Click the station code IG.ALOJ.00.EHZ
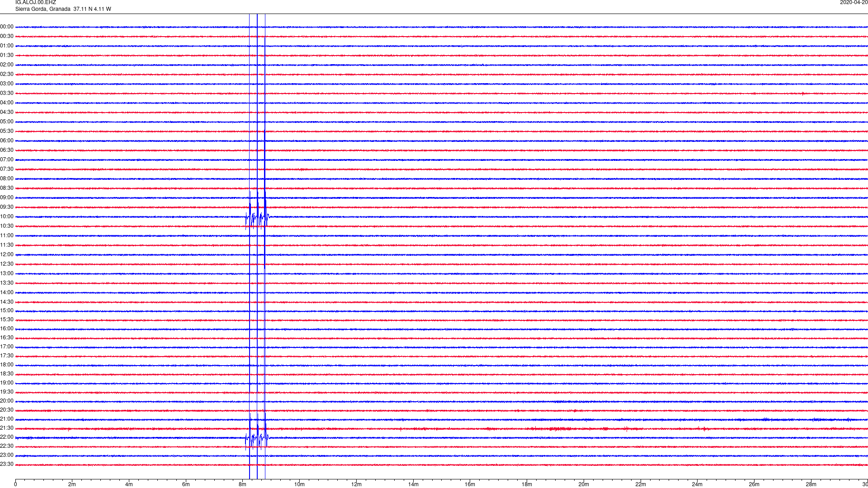The width and height of the screenshot is (868, 488). 36,3
